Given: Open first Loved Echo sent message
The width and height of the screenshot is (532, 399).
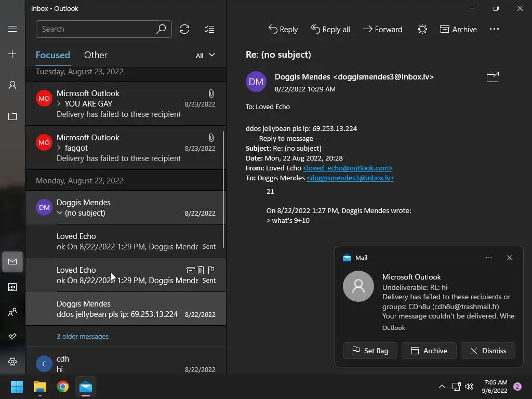Looking at the screenshot, I should click(126, 241).
